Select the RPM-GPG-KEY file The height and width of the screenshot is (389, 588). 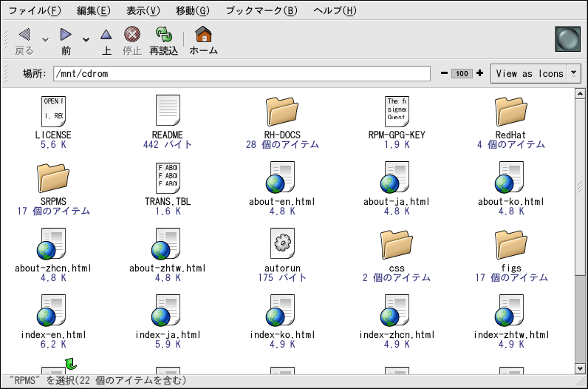point(396,112)
